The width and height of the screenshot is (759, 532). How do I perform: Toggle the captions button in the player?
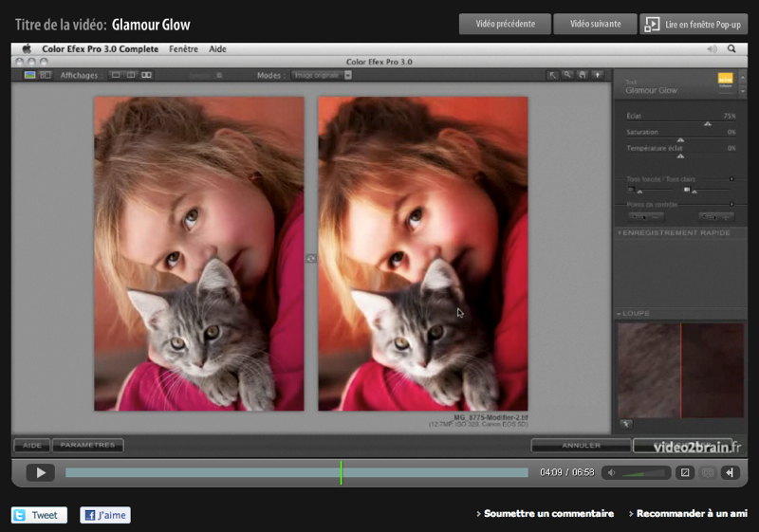708,472
